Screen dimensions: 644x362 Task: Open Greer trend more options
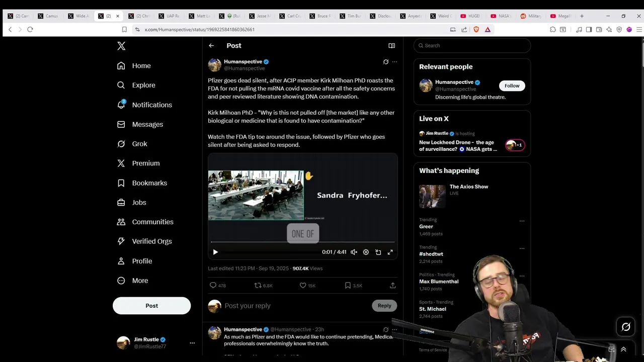click(x=522, y=221)
